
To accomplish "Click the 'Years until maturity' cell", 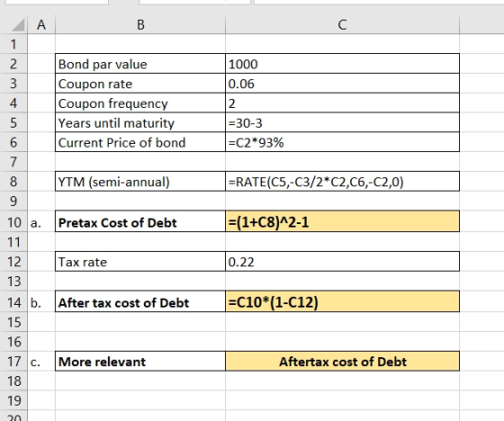I will 140,122.
